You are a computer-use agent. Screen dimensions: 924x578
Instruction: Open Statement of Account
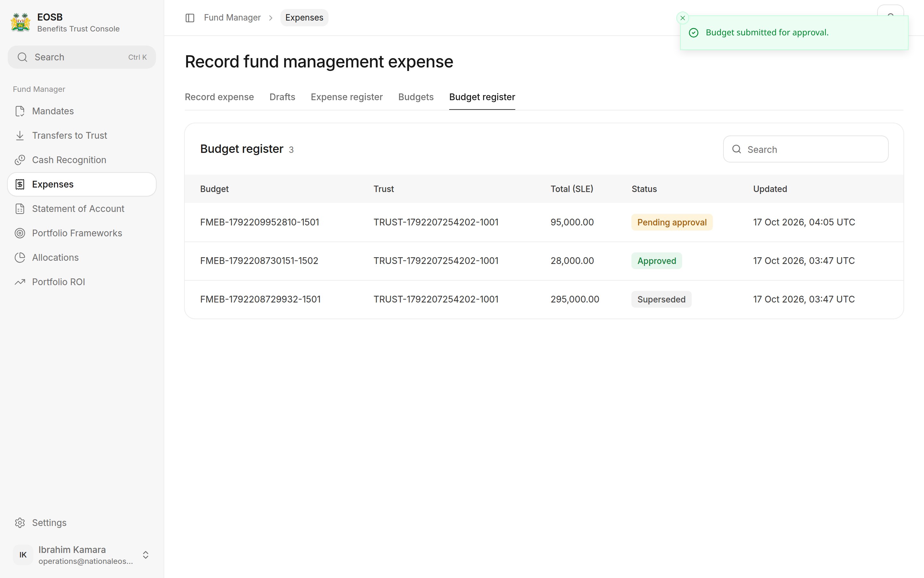pyautogui.click(x=82, y=209)
